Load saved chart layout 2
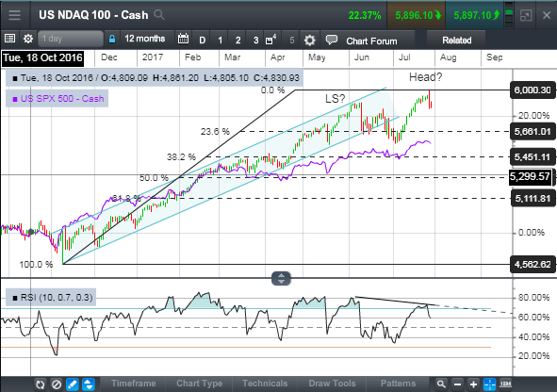This screenshot has height=392, width=557. click(238, 41)
